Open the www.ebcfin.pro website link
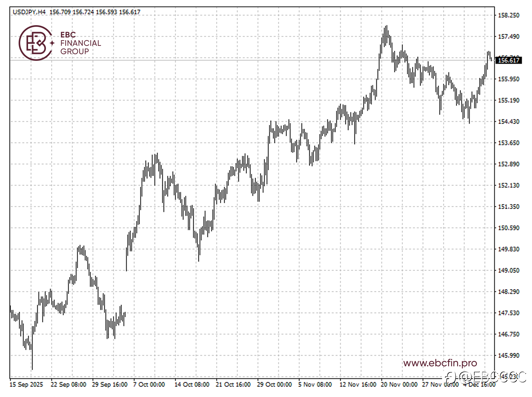The height and width of the screenshot is (397, 532). (x=440, y=363)
